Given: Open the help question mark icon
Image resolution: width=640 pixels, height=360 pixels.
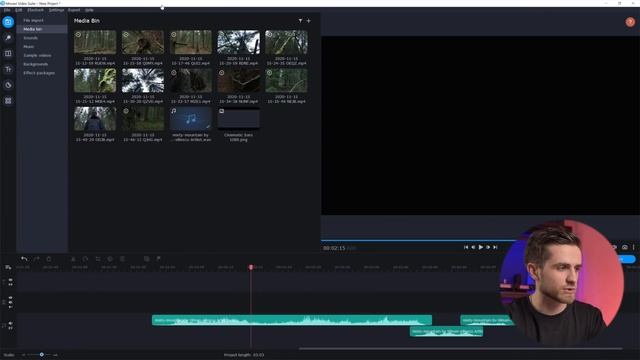Looking at the screenshot, I should point(630,22).
